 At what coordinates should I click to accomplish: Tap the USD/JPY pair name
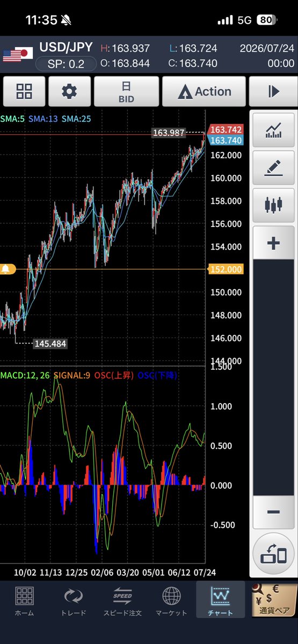pyautogui.click(x=67, y=48)
